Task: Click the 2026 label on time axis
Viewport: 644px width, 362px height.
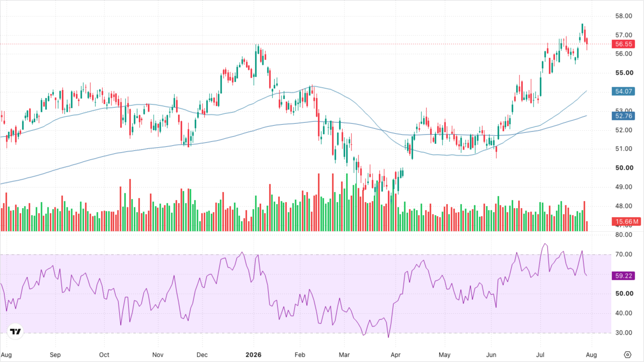Action: point(253,355)
